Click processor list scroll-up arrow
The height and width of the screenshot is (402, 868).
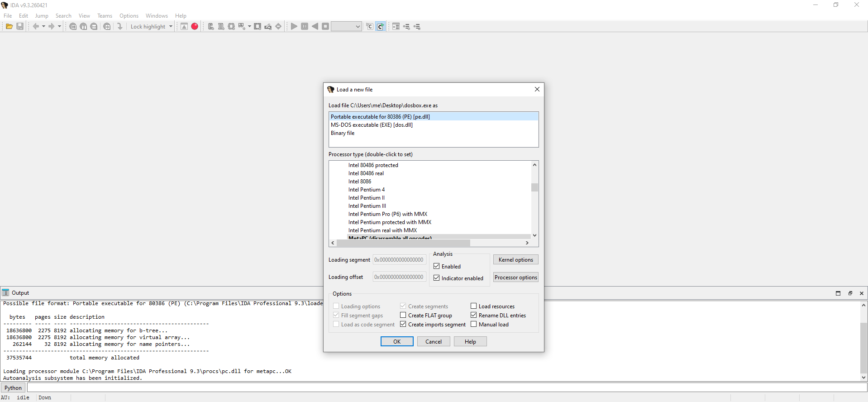pyautogui.click(x=534, y=165)
